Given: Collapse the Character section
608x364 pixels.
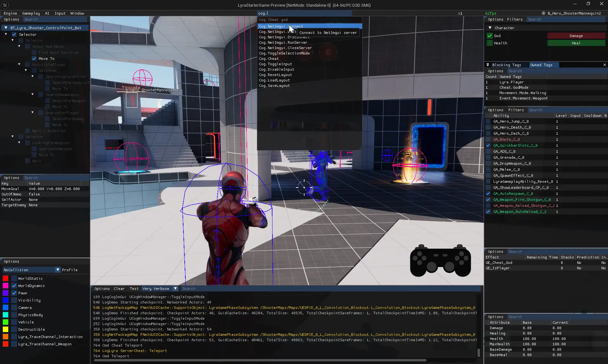Looking at the screenshot, I should pyautogui.click(x=490, y=28).
